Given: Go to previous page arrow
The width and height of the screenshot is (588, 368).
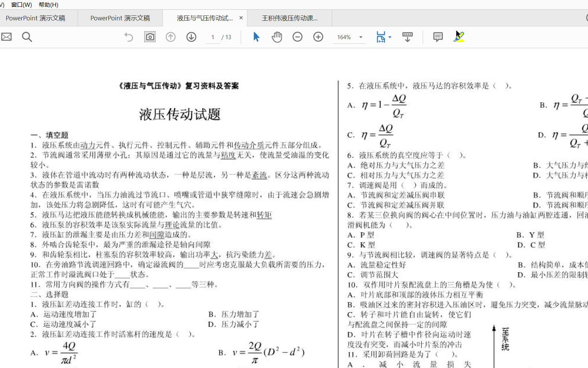Looking at the screenshot, I should coord(171,37).
